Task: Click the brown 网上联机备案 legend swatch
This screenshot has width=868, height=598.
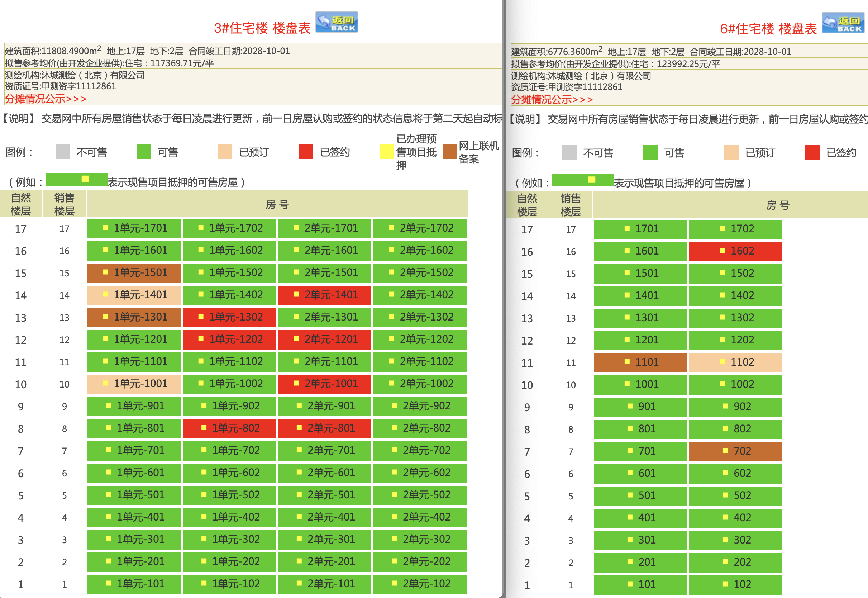Action: pos(449,152)
